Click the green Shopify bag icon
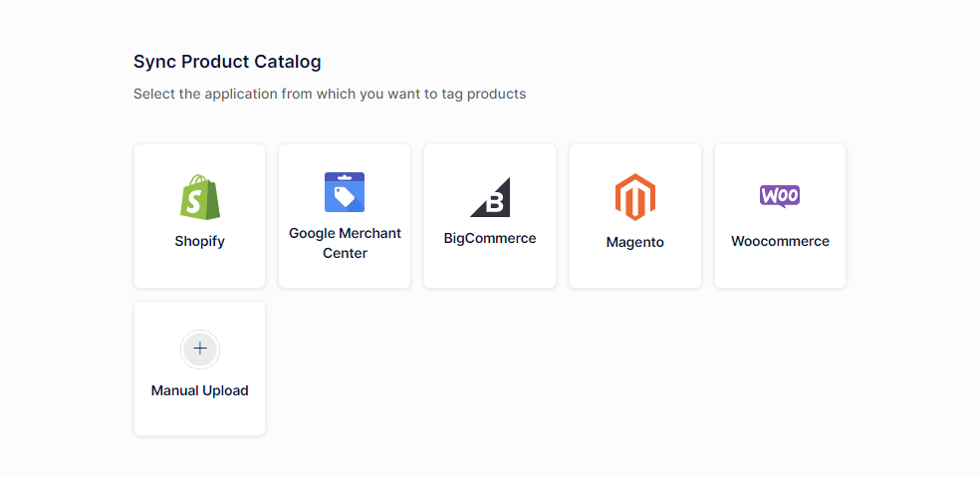The height and width of the screenshot is (478, 980). tap(199, 197)
